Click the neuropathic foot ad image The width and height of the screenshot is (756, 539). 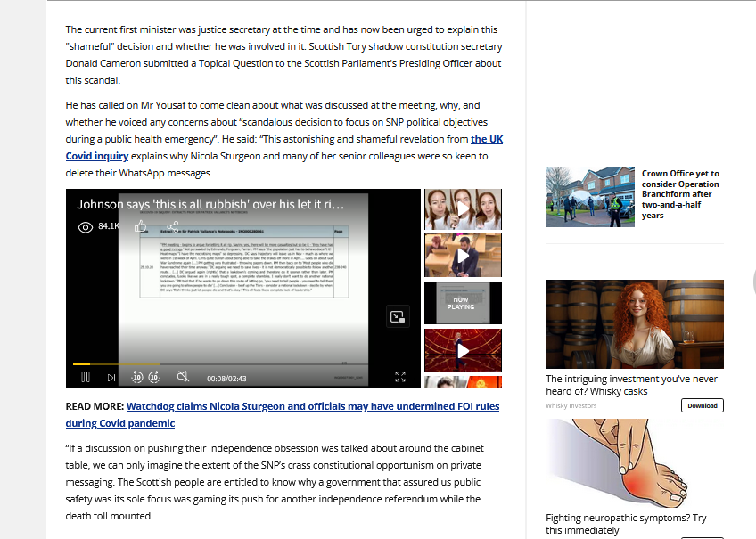635,464
